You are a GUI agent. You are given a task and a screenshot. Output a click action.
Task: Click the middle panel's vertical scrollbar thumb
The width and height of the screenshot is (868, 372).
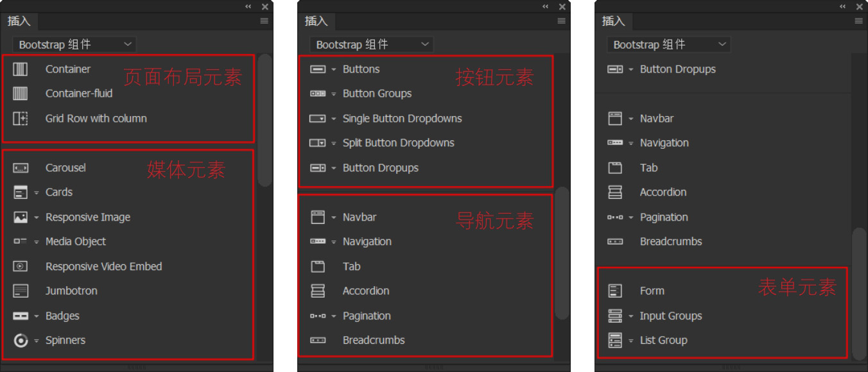pyautogui.click(x=562, y=253)
